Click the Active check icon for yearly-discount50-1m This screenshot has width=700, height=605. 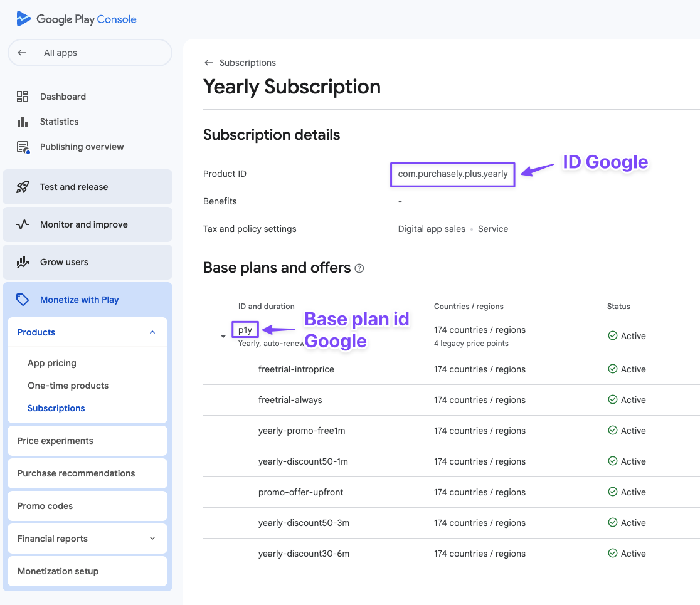click(x=612, y=461)
